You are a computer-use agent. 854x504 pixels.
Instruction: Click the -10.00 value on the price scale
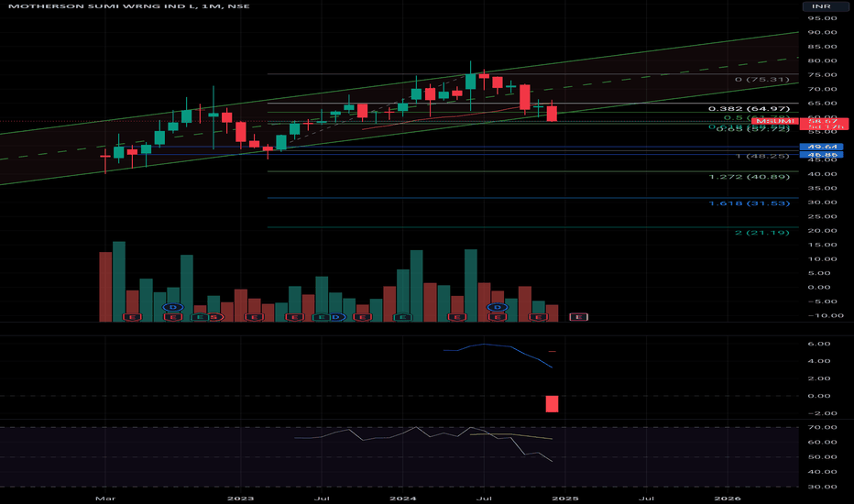click(x=826, y=315)
